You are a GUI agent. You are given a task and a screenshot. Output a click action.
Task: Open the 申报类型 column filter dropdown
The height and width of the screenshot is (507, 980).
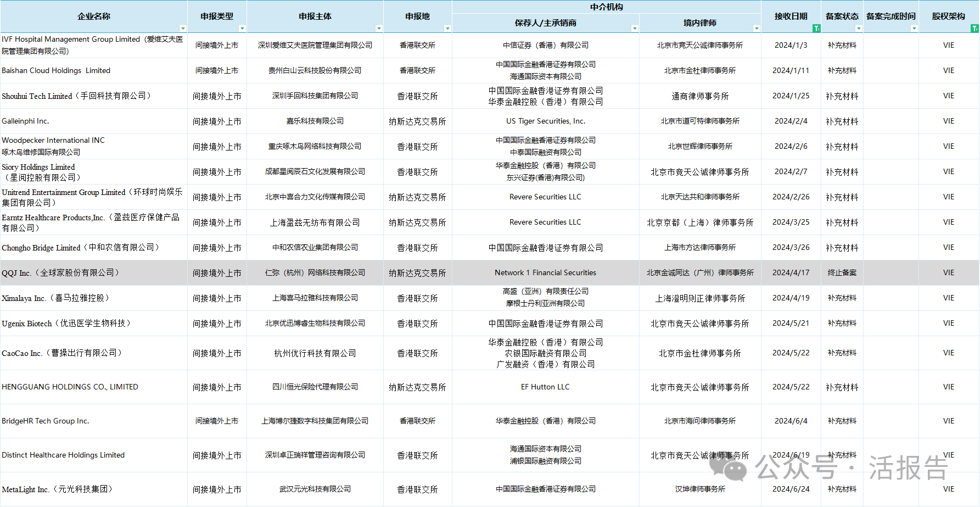(x=242, y=29)
